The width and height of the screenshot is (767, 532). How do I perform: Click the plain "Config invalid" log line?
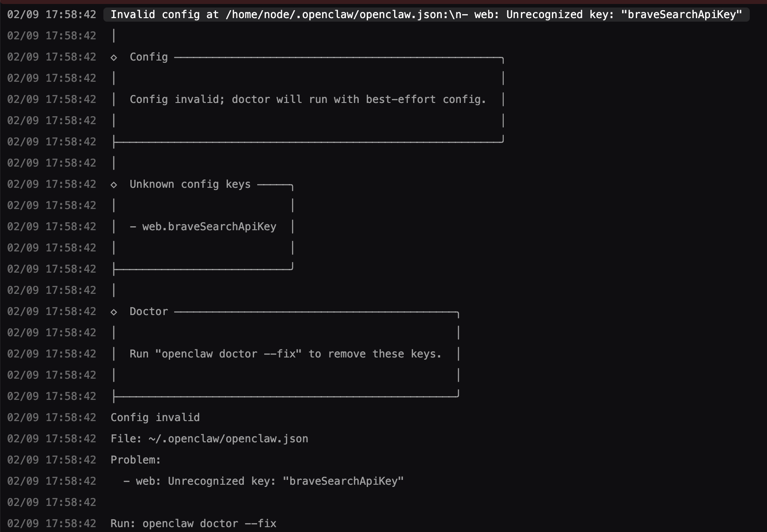pyautogui.click(x=155, y=418)
